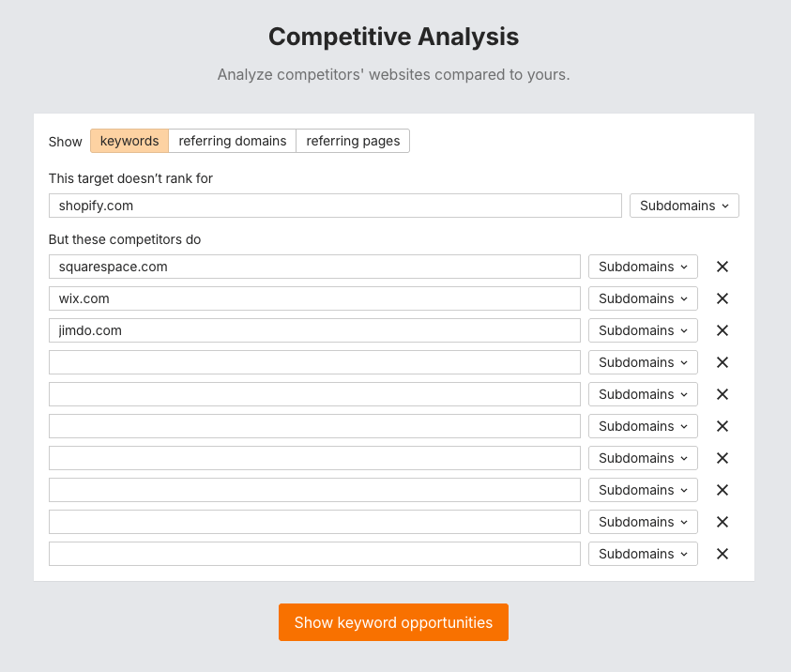
Task: Open the Subdomains dropdown next to squarespace.com
Action: (643, 267)
